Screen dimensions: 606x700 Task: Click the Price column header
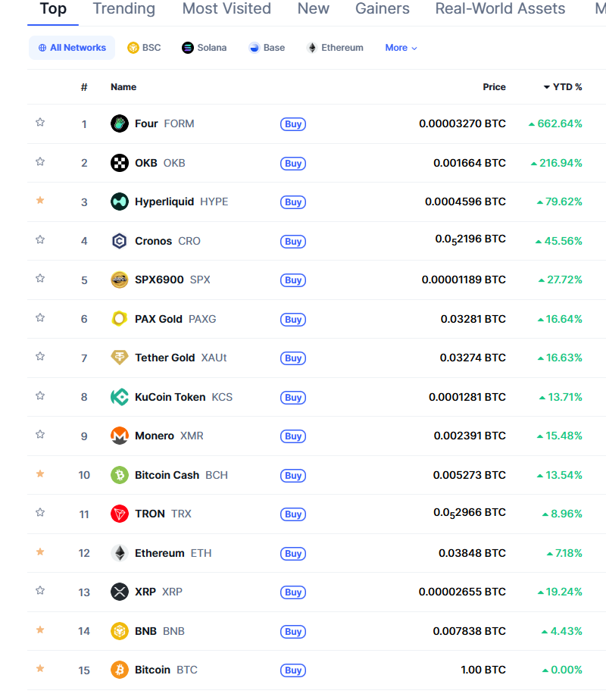click(x=494, y=87)
